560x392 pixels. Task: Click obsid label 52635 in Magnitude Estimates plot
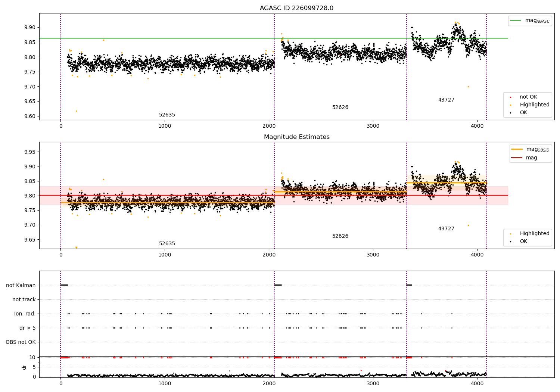167,244
